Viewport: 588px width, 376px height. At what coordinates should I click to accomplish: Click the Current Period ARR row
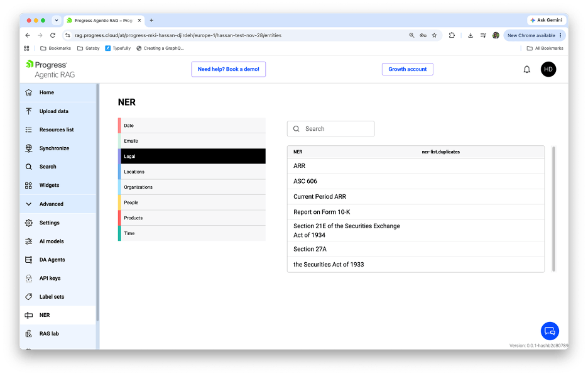coord(415,197)
